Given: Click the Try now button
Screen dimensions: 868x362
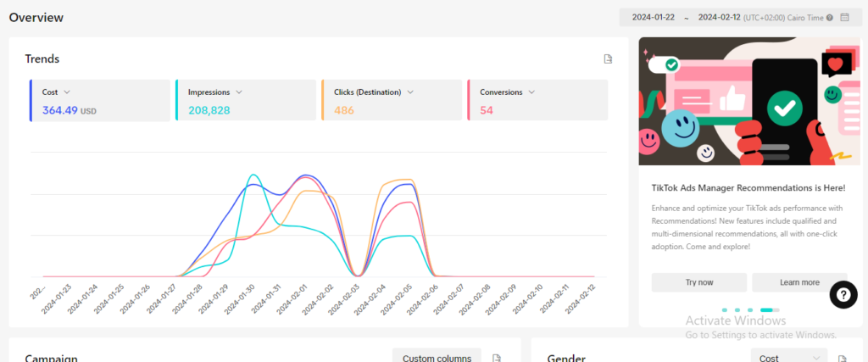Looking at the screenshot, I should [698, 282].
